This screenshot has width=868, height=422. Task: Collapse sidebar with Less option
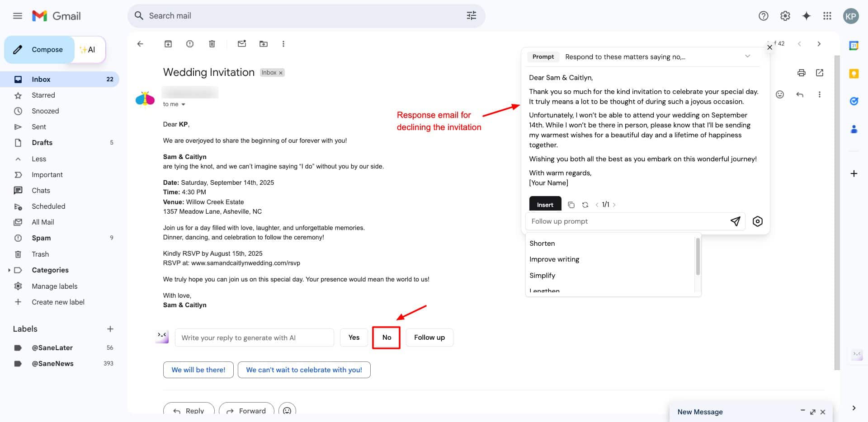pyautogui.click(x=38, y=159)
